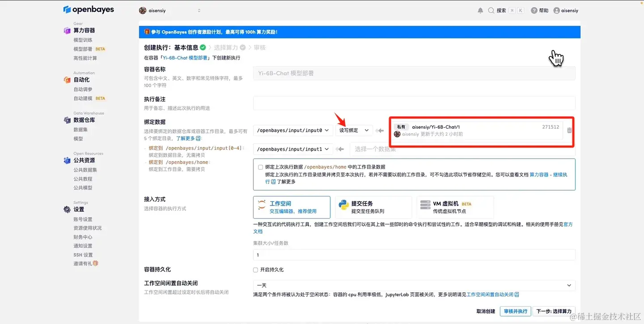Delete the bound dataset with trash icon
The height and width of the screenshot is (324, 644).
(x=569, y=130)
